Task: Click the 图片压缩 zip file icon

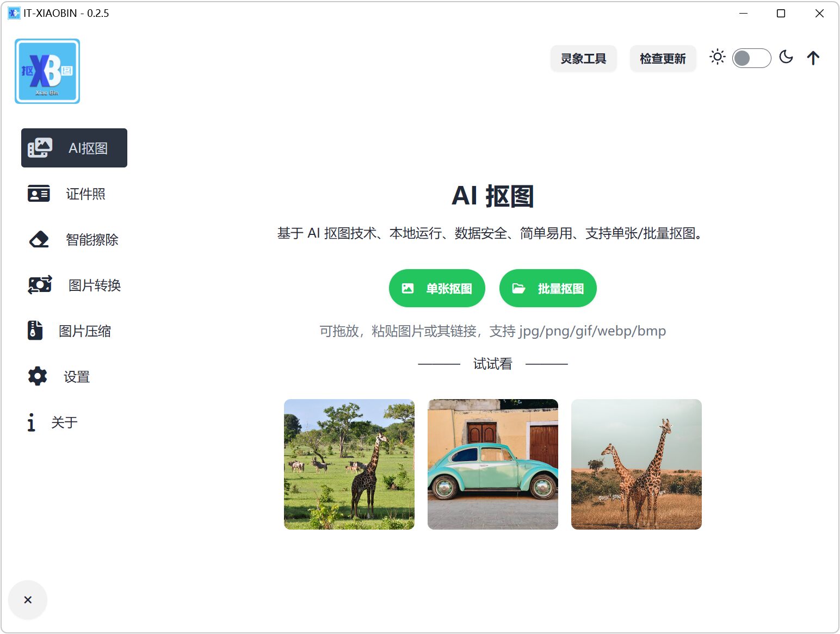Action: (x=35, y=331)
